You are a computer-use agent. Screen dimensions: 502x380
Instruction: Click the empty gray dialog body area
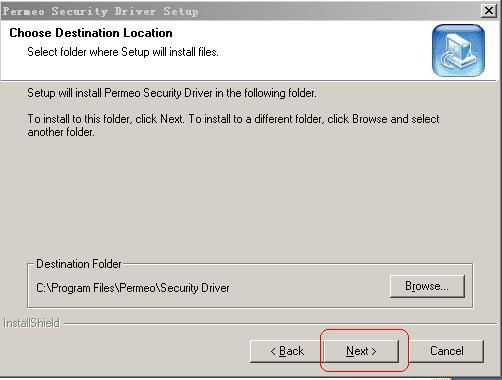250,197
